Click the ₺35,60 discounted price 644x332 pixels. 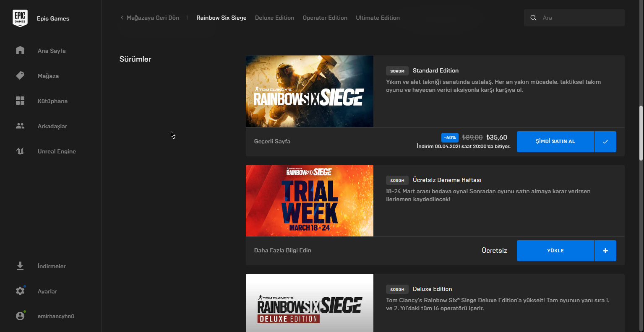click(496, 137)
